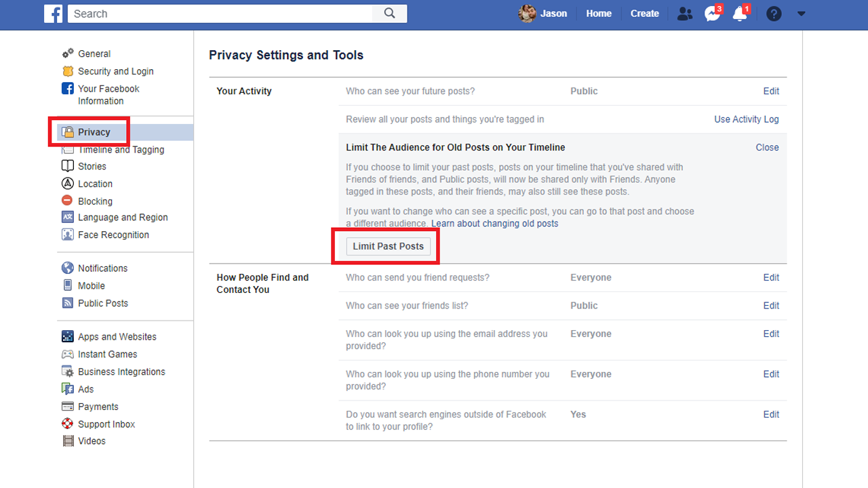Open Use Activity Log link
This screenshot has width=868, height=488.
coord(747,119)
